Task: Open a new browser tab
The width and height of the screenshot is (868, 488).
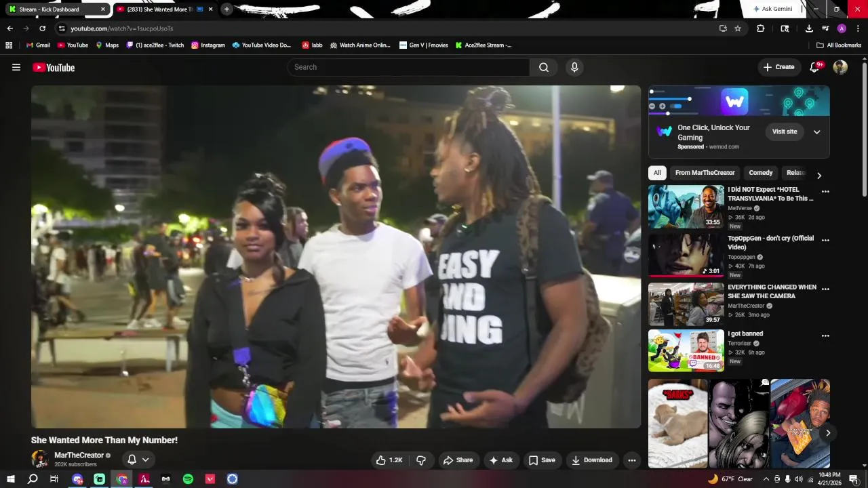Action: coord(226,9)
